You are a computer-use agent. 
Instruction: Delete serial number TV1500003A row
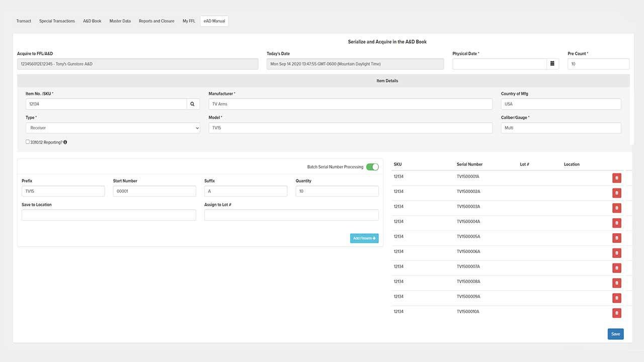point(617,208)
